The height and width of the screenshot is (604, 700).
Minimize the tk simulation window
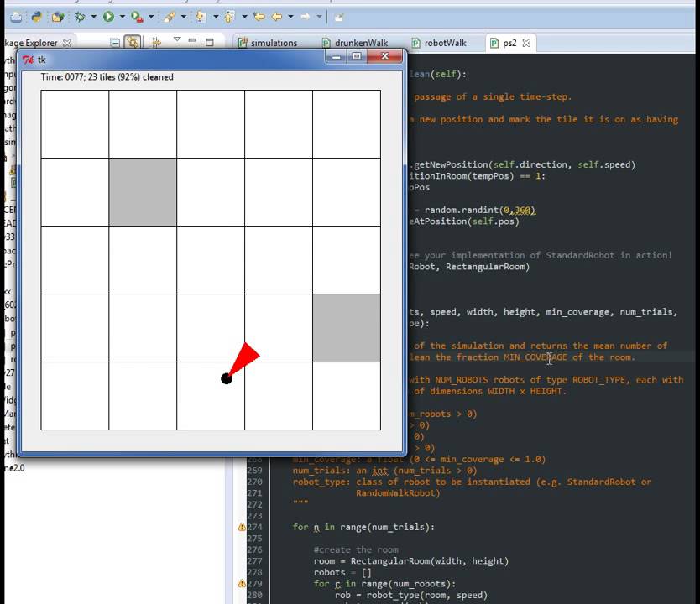coord(337,57)
